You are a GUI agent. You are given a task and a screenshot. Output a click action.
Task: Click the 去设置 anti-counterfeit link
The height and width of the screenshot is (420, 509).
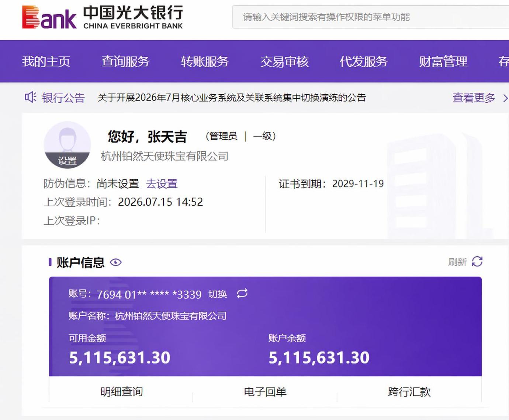(x=162, y=183)
